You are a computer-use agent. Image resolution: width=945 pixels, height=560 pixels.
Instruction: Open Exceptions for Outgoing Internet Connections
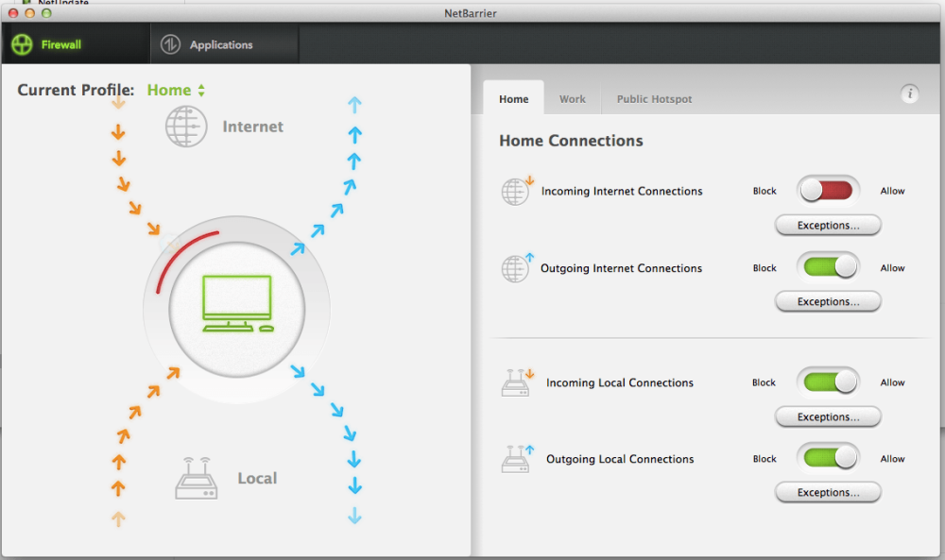[828, 301]
